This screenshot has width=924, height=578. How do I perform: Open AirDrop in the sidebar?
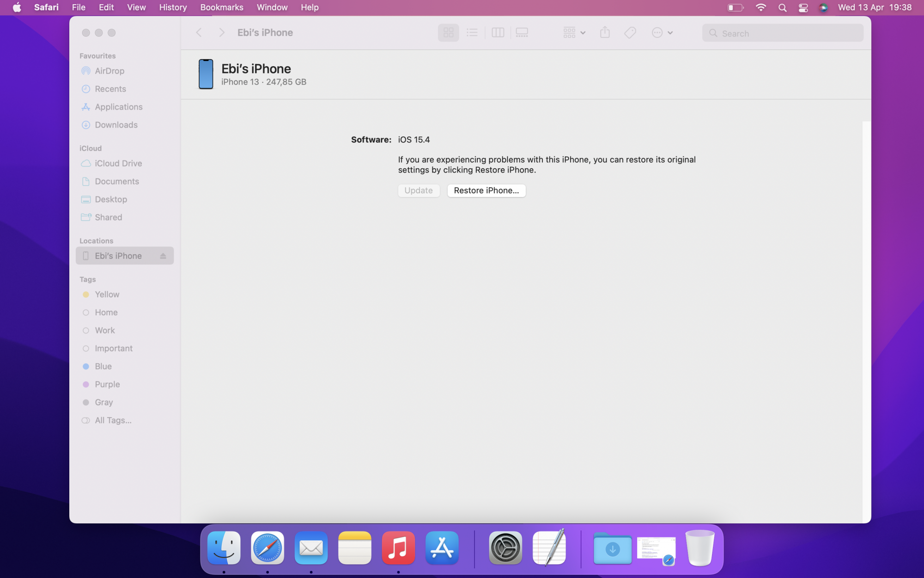124,71
